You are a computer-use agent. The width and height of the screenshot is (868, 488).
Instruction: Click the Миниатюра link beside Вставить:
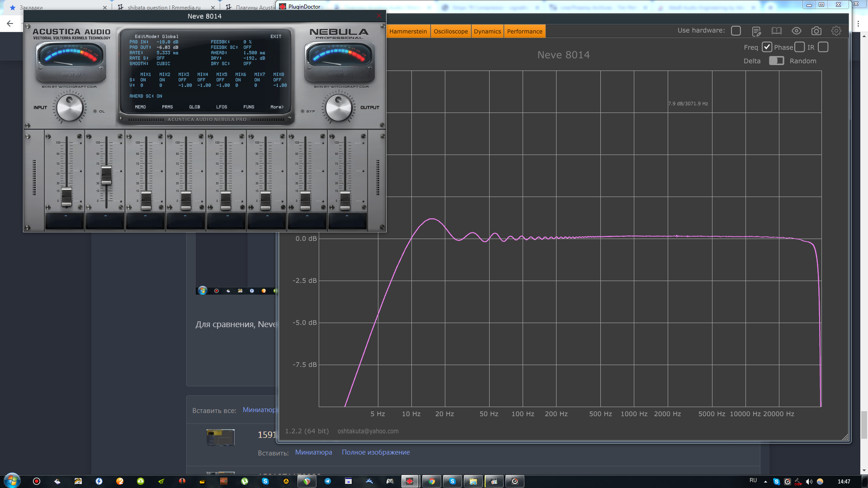[313, 452]
